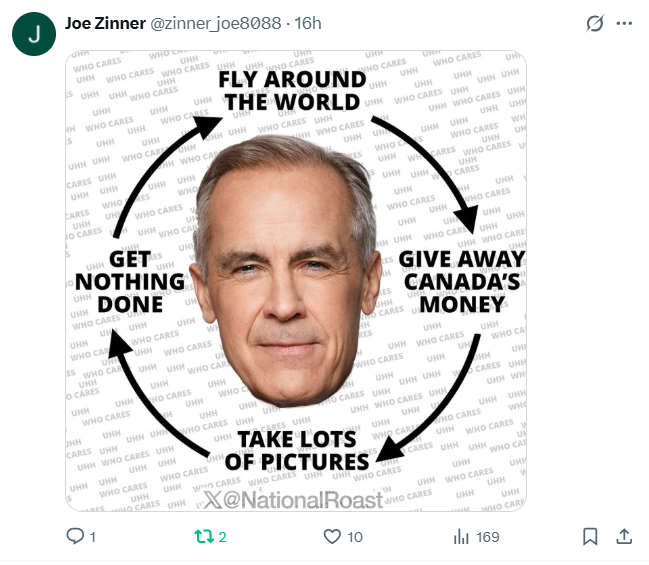Click the share post upload icon
The width and height of the screenshot is (649, 565).
click(x=624, y=537)
